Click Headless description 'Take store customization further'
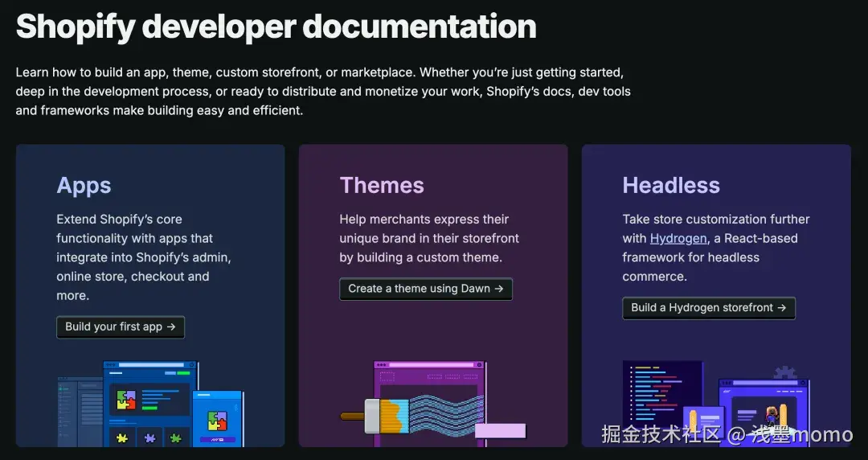The width and height of the screenshot is (868, 460). point(716,248)
